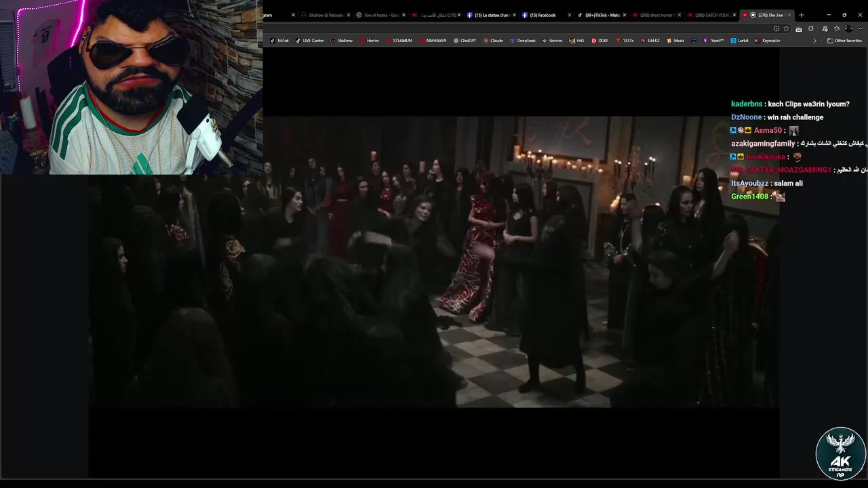Expand the Other favorites folder

tap(844, 41)
